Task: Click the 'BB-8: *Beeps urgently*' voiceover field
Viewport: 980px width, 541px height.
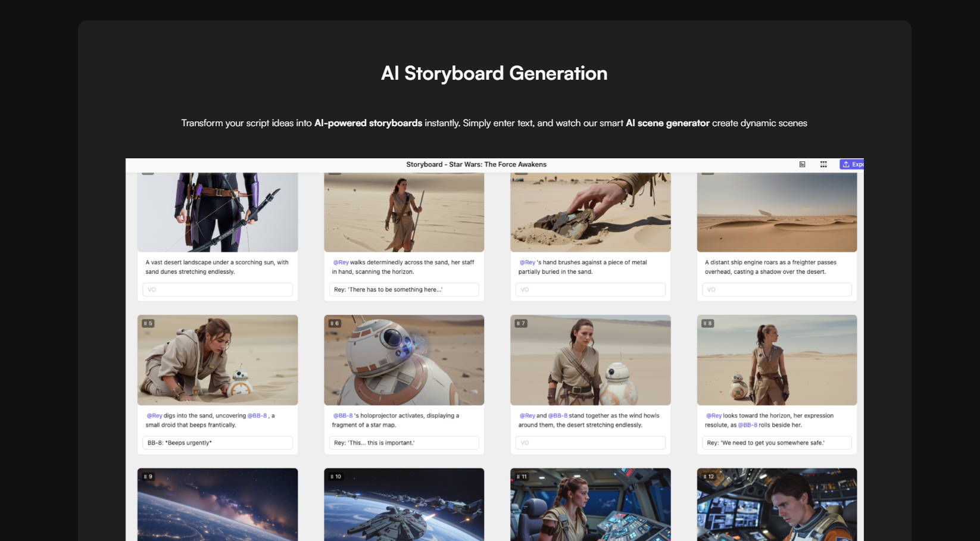Action: tap(217, 443)
